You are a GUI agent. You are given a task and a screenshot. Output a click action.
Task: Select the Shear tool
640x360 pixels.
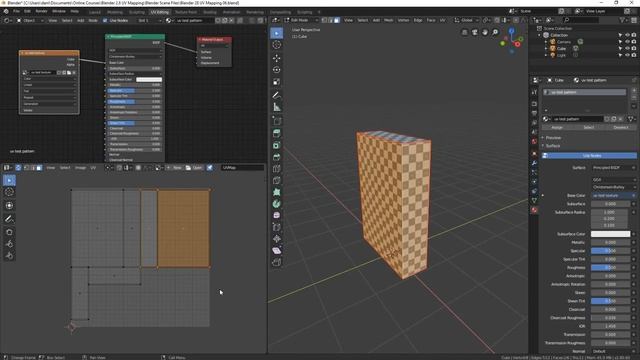277,251
